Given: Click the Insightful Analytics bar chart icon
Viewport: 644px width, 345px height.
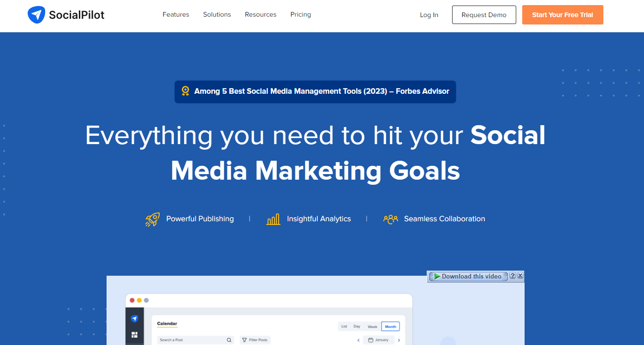Looking at the screenshot, I should point(273,218).
